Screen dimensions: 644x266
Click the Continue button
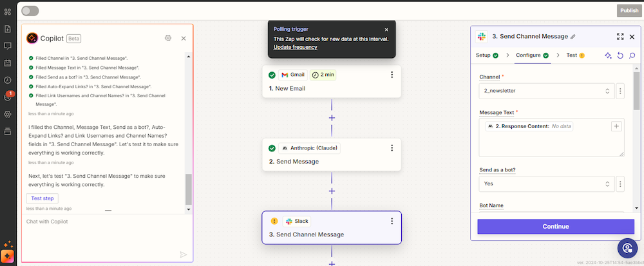(x=556, y=227)
